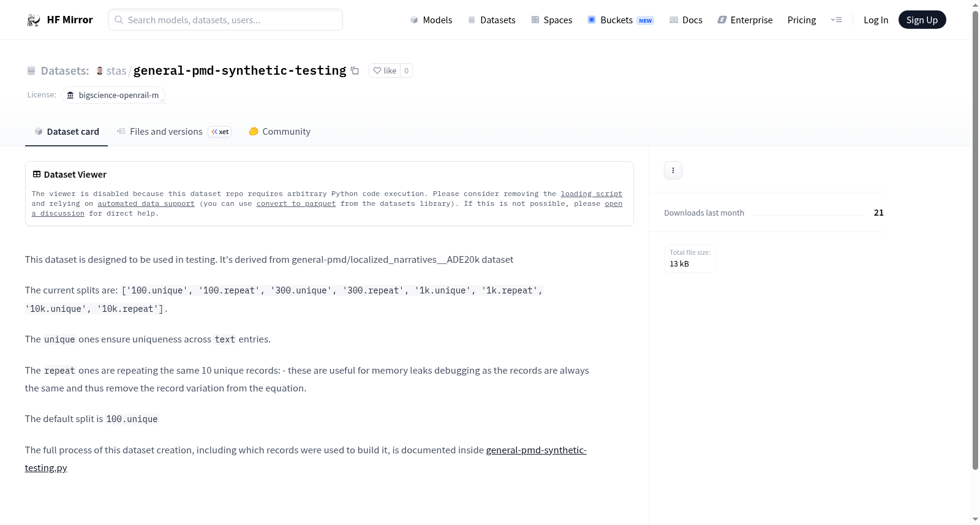This screenshot has height=525, width=980.
Task: Click the Sign Up button
Action: coord(922,20)
